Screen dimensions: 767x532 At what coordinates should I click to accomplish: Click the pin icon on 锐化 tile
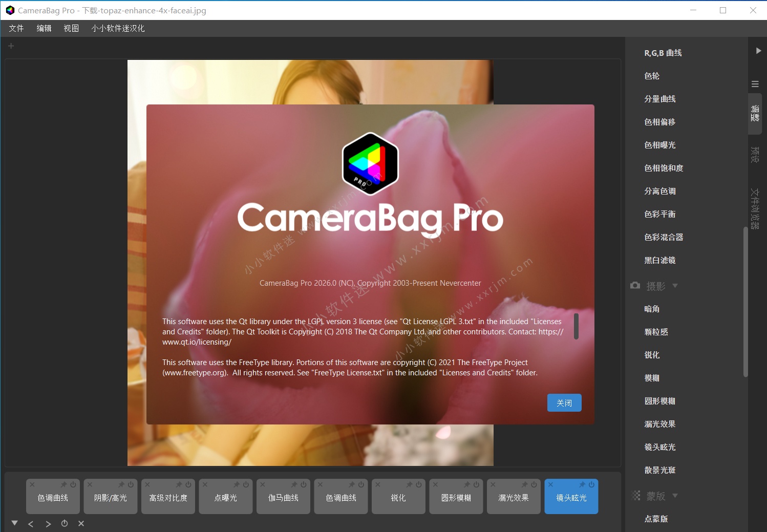tap(410, 484)
